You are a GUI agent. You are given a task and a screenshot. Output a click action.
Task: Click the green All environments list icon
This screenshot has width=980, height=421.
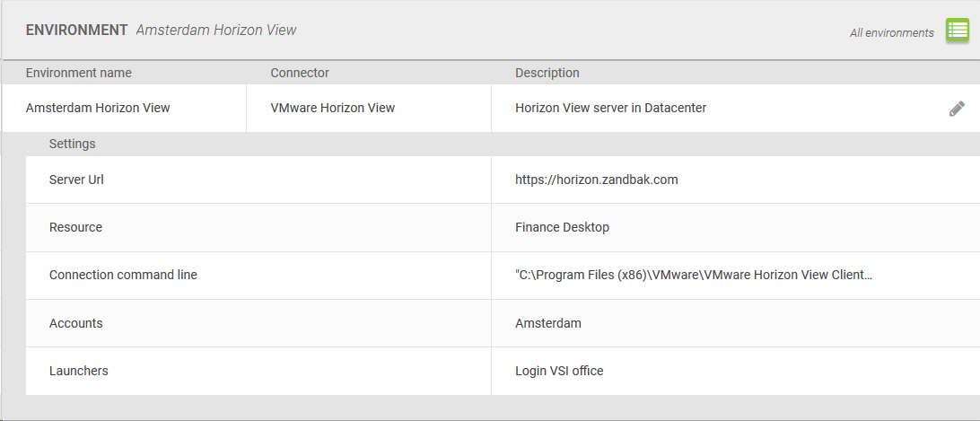point(957,30)
